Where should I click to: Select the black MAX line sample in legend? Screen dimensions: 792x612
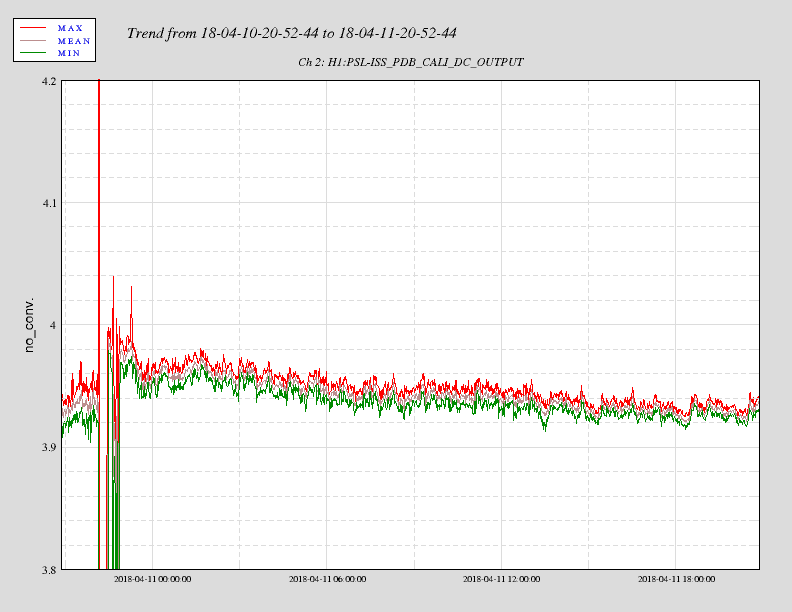click(31, 28)
